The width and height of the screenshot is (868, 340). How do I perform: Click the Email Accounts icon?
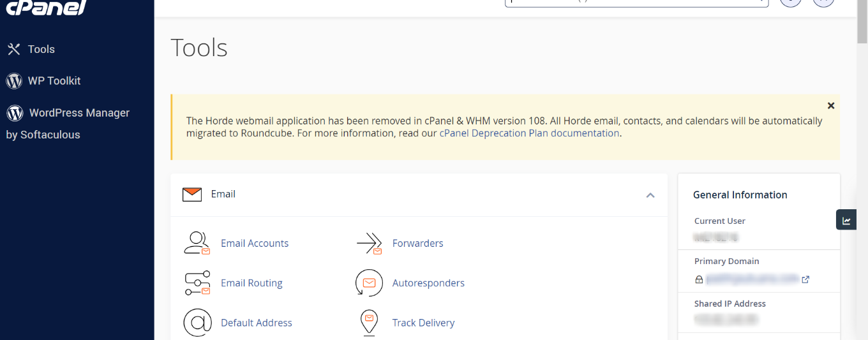tap(197, 243)
